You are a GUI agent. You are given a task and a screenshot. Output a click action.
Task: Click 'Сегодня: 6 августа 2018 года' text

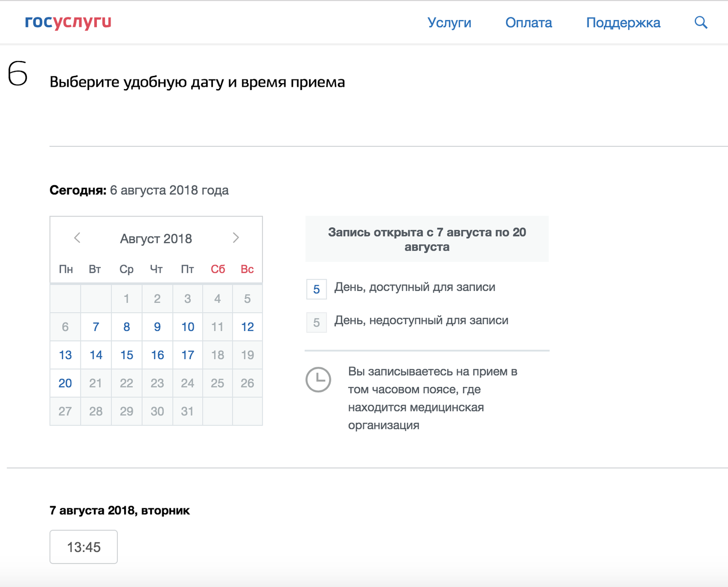click(139, 190)
